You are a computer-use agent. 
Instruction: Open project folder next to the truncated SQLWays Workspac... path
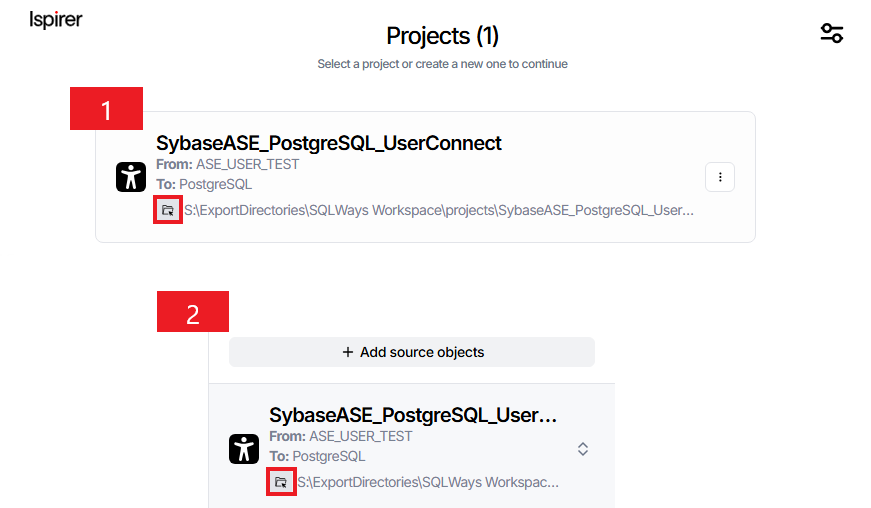pos(281,482)
